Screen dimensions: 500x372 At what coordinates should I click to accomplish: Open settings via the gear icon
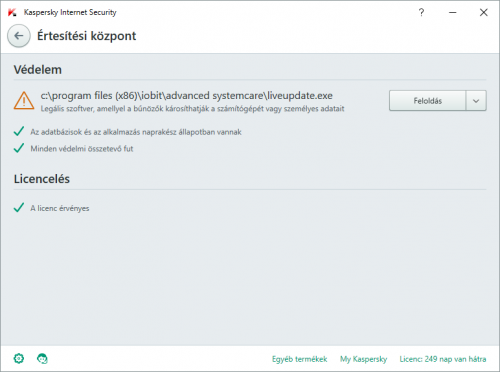(x=19, y=359)
